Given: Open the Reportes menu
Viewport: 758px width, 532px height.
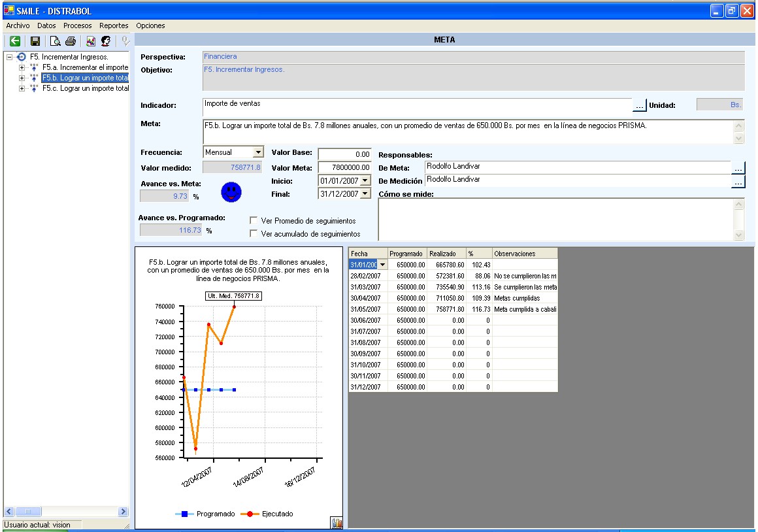Looking at the screenshot, I should (x=114, y=25).
